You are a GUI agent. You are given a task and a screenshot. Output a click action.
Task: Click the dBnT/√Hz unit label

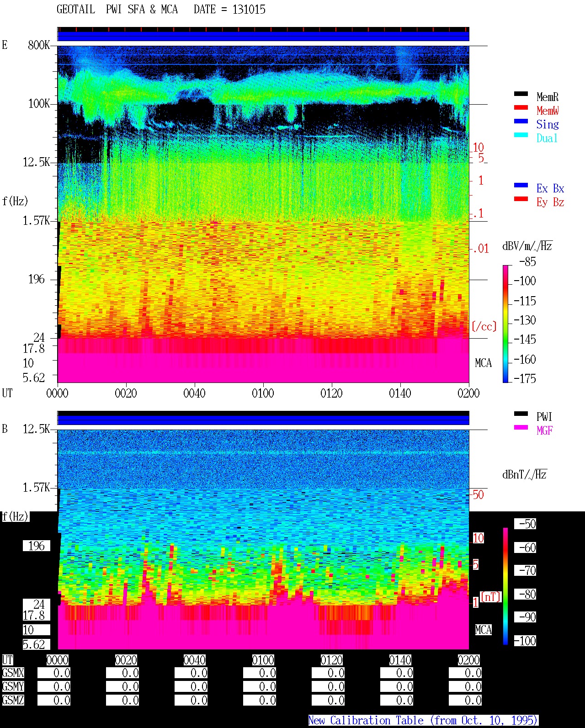[525, 474]
